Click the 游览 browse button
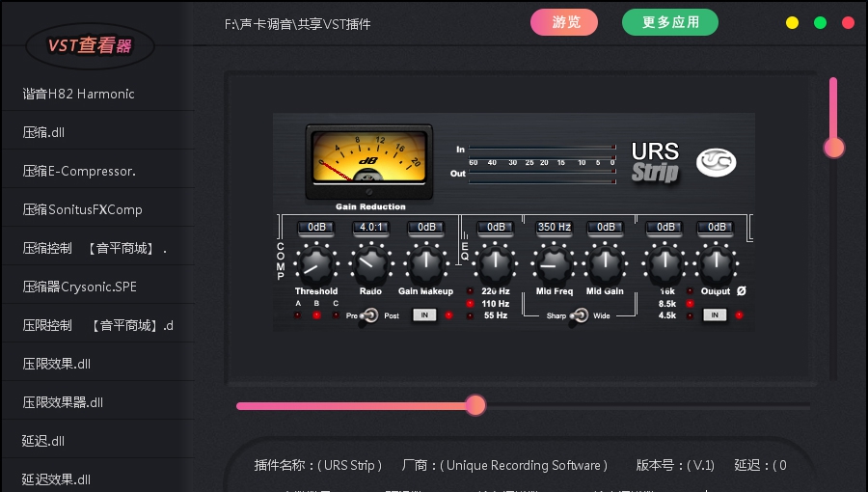This screenshot has width=868, height=492. coord(564,22)
